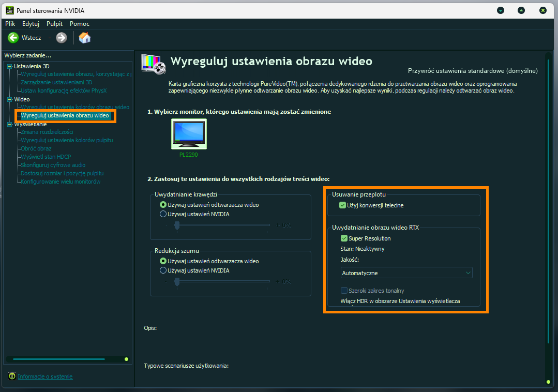Click the system information icon at bottom

(x=12, y=376)
